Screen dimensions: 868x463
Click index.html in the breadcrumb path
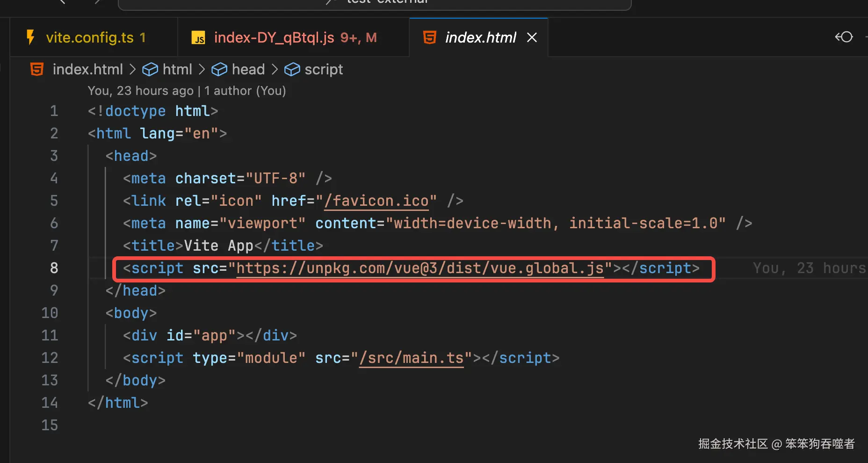pyautogui.click(x=87, y=69)
